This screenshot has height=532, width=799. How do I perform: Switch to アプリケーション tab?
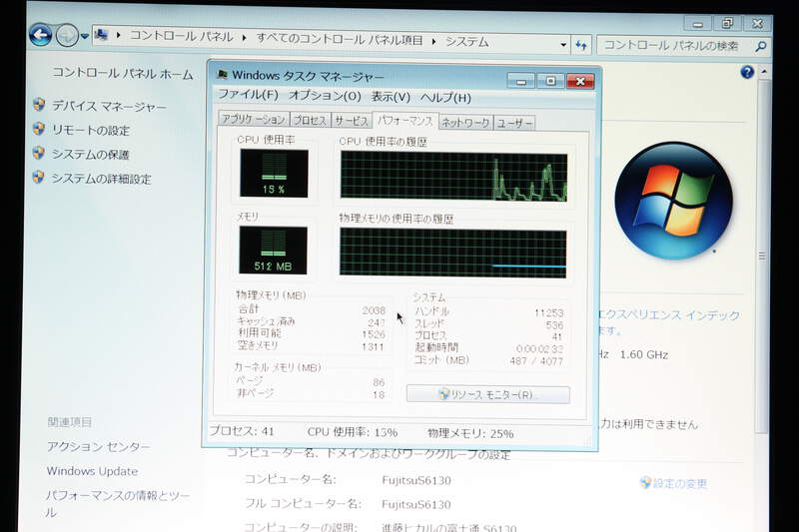[x=254, y=119]
